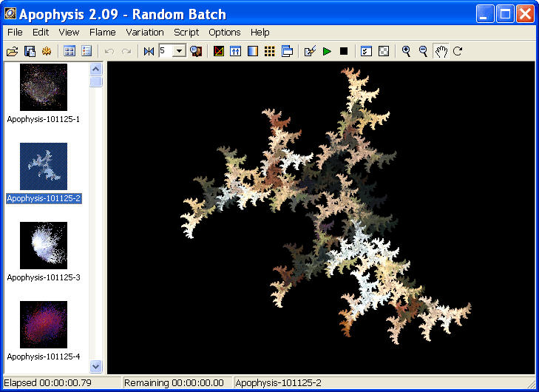This screenshot has height=392, width=539.
Task: Click the flame list scroll up arrow
Action: pos(96,70)
